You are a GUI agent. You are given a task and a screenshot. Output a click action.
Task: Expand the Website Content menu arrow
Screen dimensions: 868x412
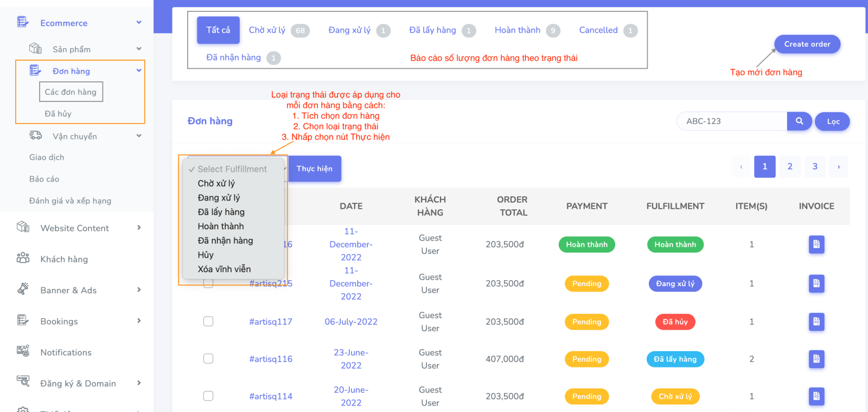coord(139,228)
